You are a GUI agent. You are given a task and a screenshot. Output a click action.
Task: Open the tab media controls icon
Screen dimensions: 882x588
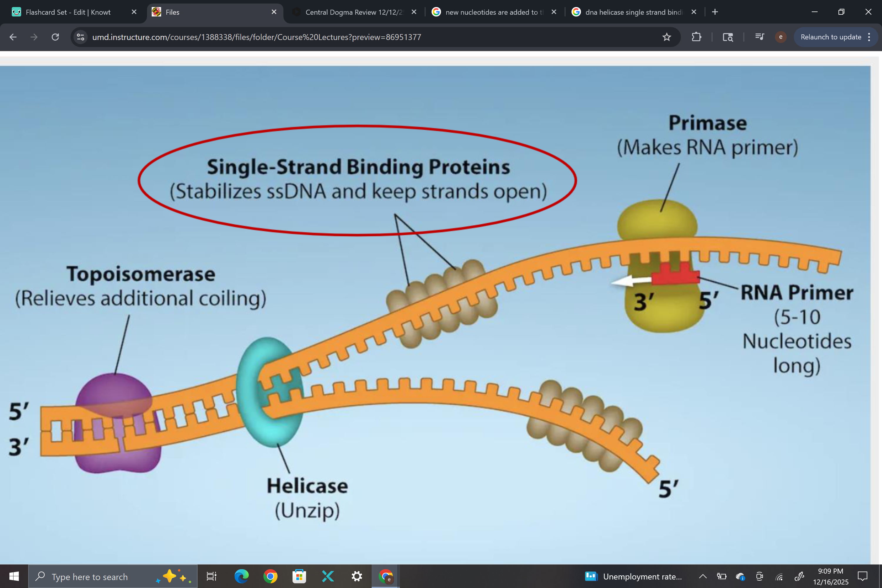759,37
